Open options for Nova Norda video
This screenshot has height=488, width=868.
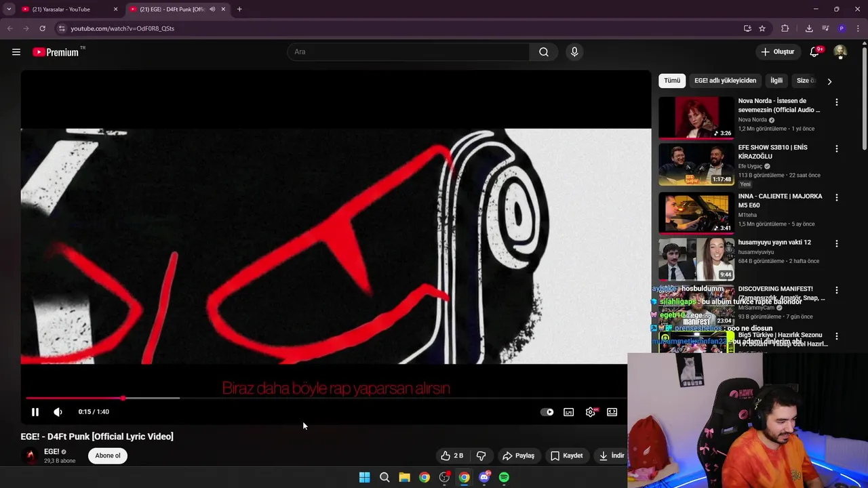(837, 102)
